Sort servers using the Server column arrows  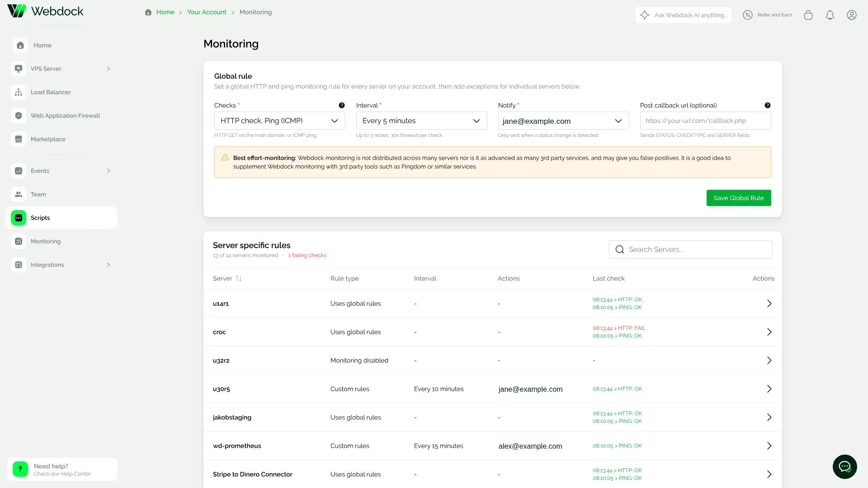click(x=239, y=278)
